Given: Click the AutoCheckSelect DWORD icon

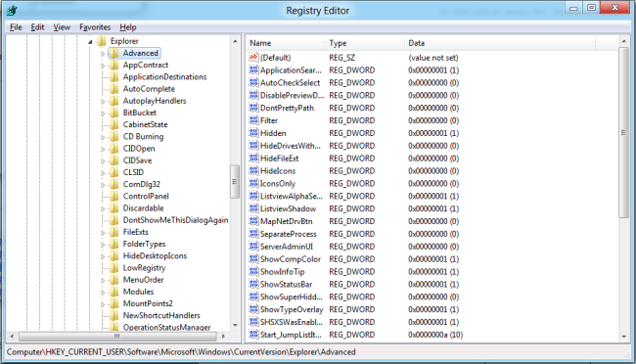Looking at the screenshot, I should [x=253, y=82].
